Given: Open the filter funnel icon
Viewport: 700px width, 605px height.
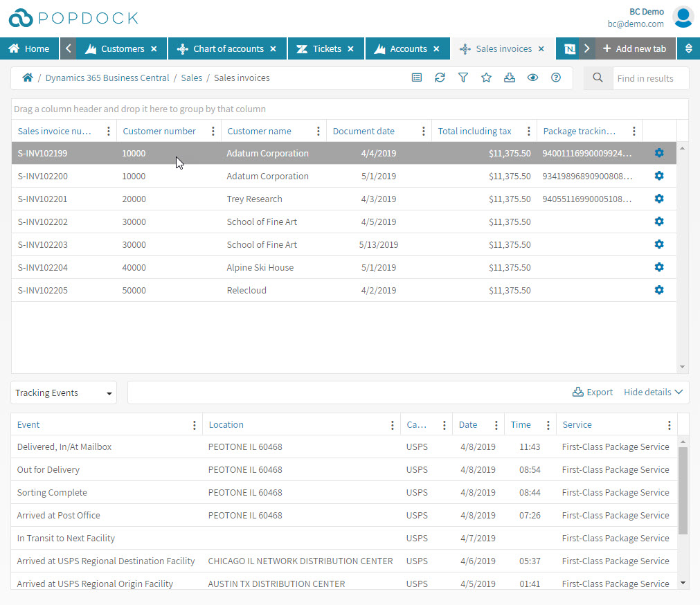Looking at the screenshot, I should (463, 78).
